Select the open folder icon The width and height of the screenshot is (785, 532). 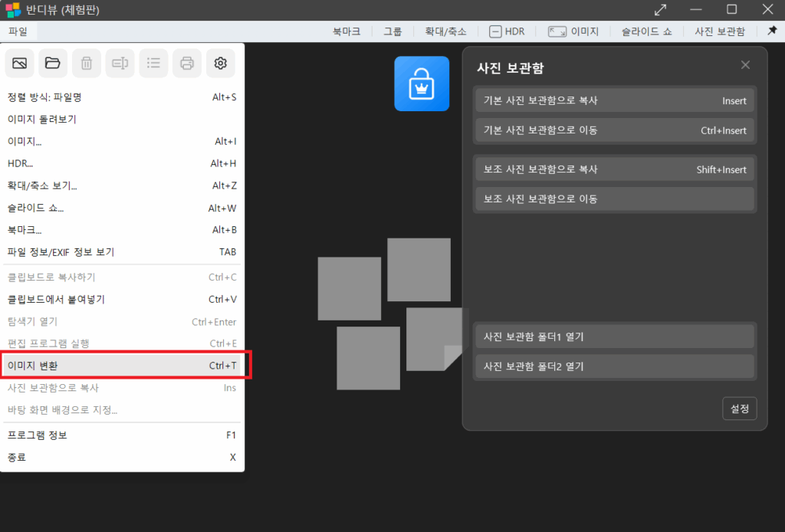pyautogui.click(x=52, y=63)
